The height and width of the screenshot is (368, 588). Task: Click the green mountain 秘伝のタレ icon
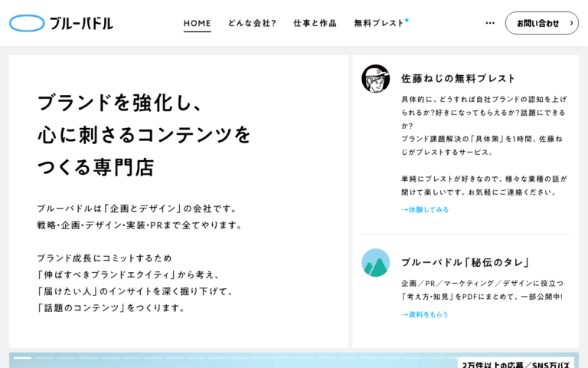pos(375,262)
